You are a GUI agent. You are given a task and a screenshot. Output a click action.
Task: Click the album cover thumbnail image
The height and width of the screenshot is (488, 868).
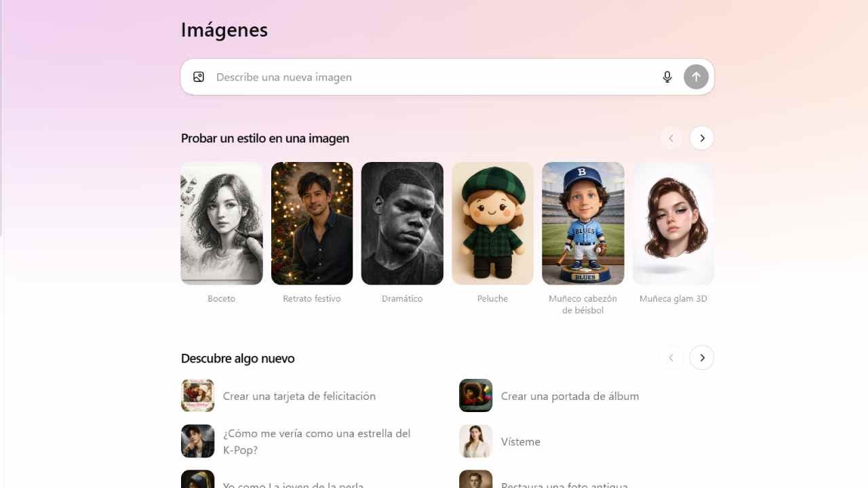tap(475, 396)
